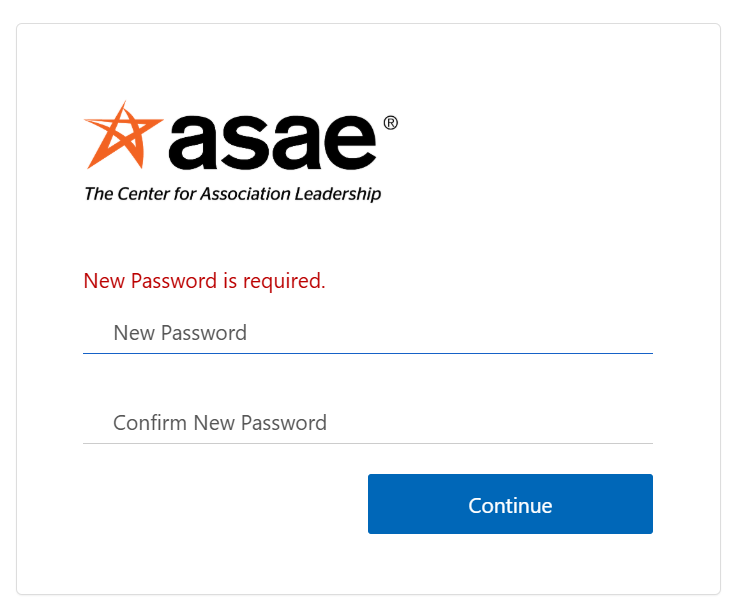Click the black asae wordmark
This screenshot has height=611, width=745.
point(274,142)
